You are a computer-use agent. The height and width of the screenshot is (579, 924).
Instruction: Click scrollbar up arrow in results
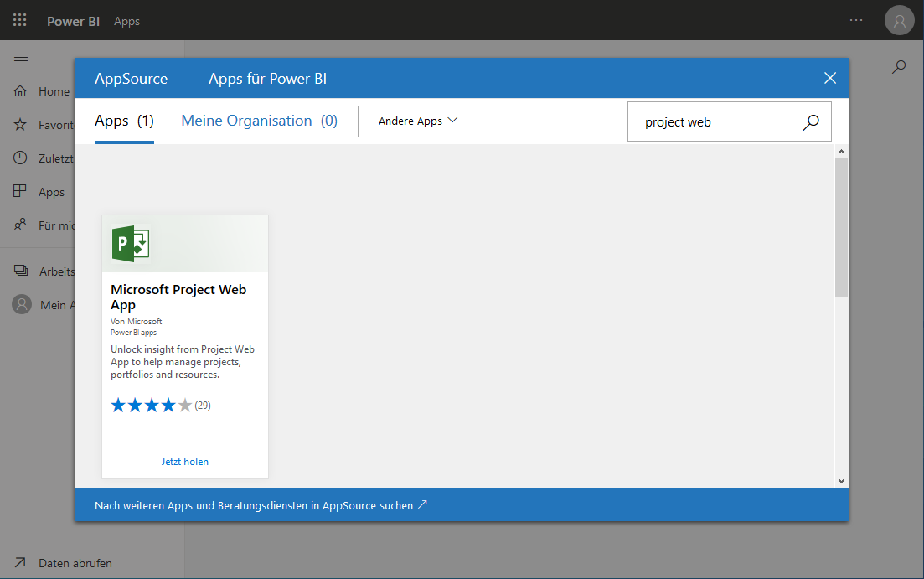(x=842, y=152)
